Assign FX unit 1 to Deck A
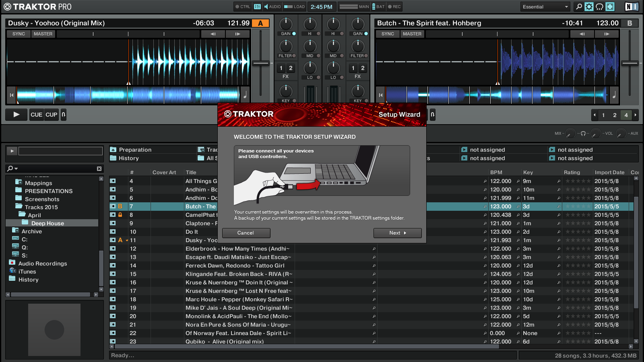 (x=281, y=68)
